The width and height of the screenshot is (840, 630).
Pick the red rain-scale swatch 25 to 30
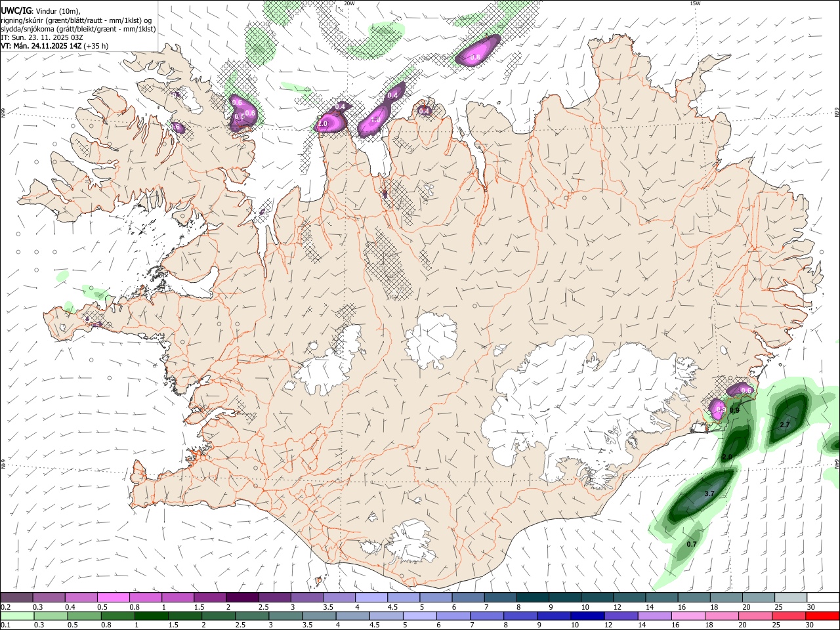click(789, 616)
